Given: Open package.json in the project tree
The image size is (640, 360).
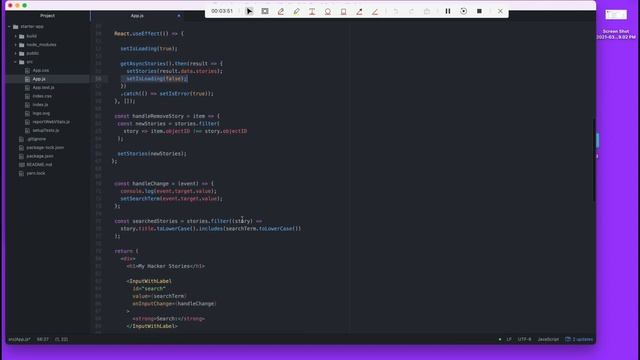Looking at the screenshot, I should 40,156.
